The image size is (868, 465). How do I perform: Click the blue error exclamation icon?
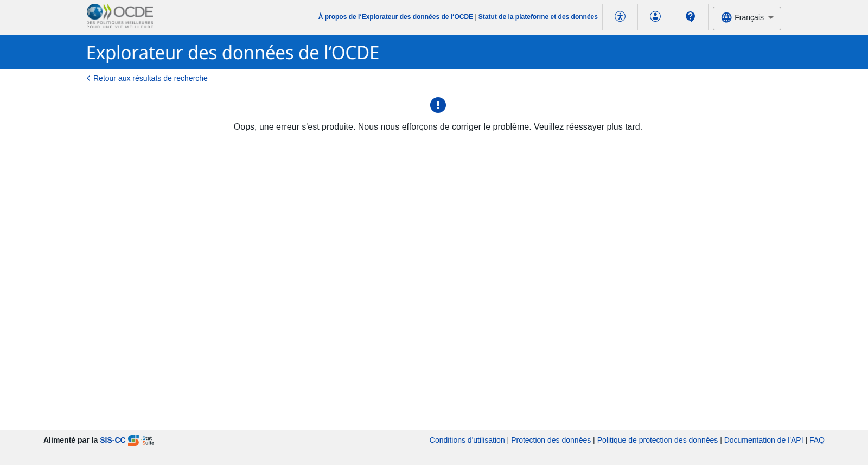(x=438, y=105)
